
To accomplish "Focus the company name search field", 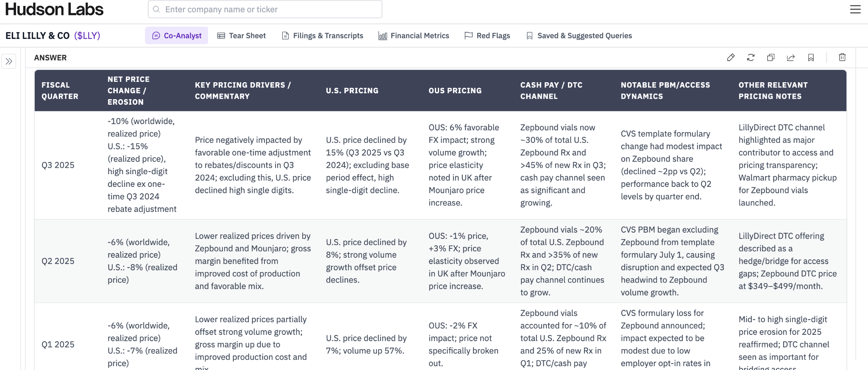I will click(x=271, y=9).
